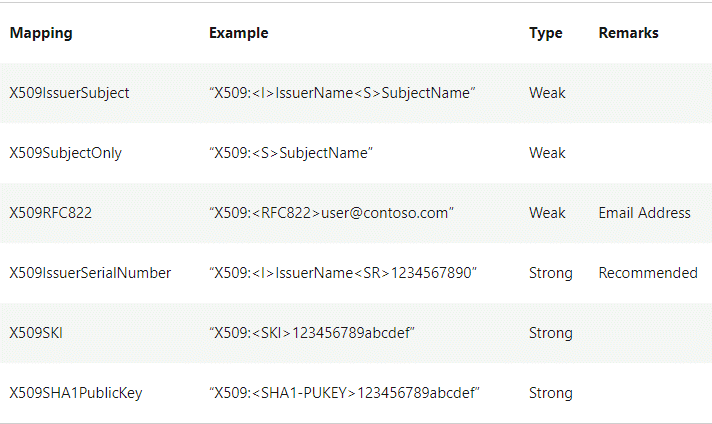This screenshot has width=712, height=424.
Task: Click the SHA1-PUKEY example string
Action: coord(344,393)
